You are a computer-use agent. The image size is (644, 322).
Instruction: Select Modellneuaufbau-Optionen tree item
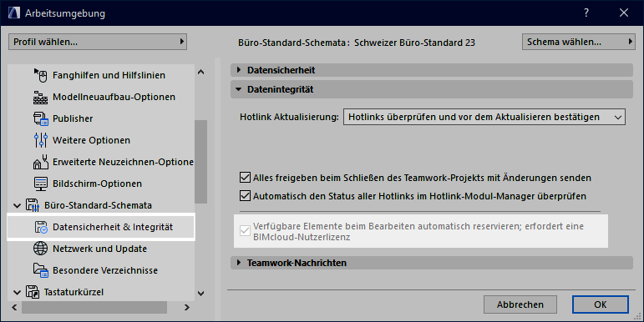[114, 98]
